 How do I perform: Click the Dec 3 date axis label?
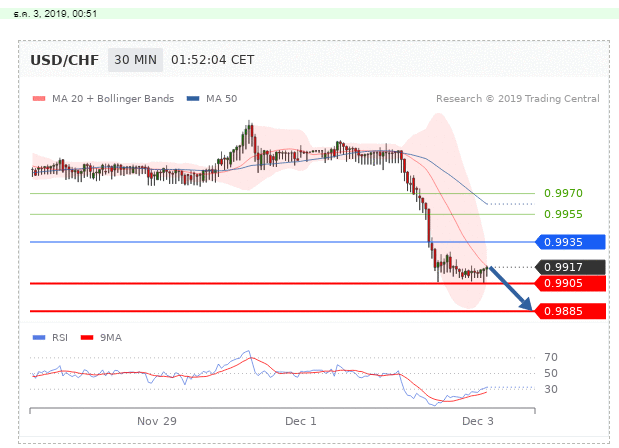[478, 422]
